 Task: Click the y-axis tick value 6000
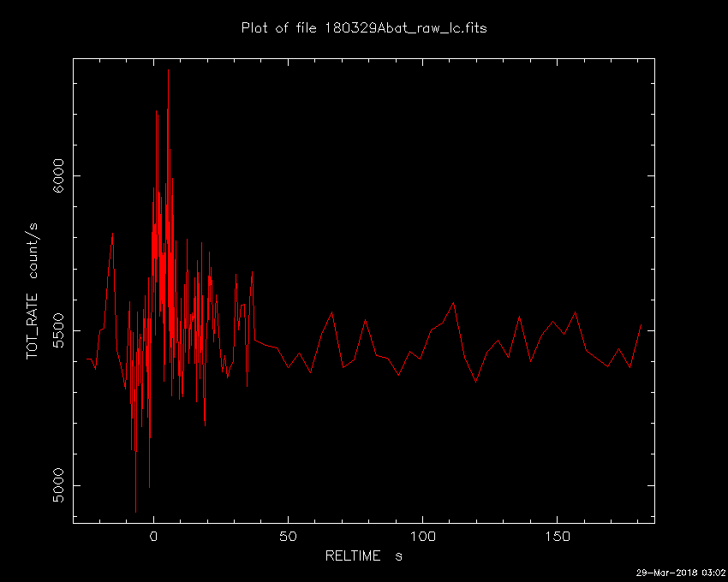coord(58,176)
